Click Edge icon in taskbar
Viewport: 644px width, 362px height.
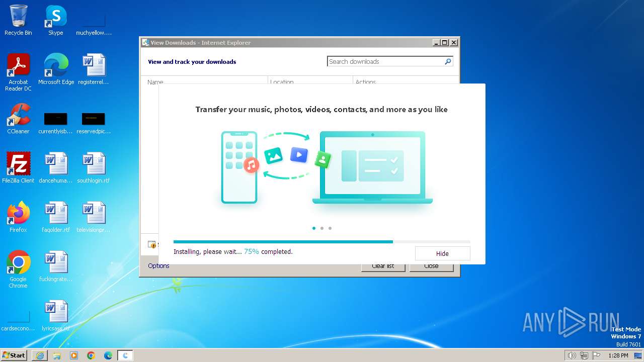[x=108, y=355]
